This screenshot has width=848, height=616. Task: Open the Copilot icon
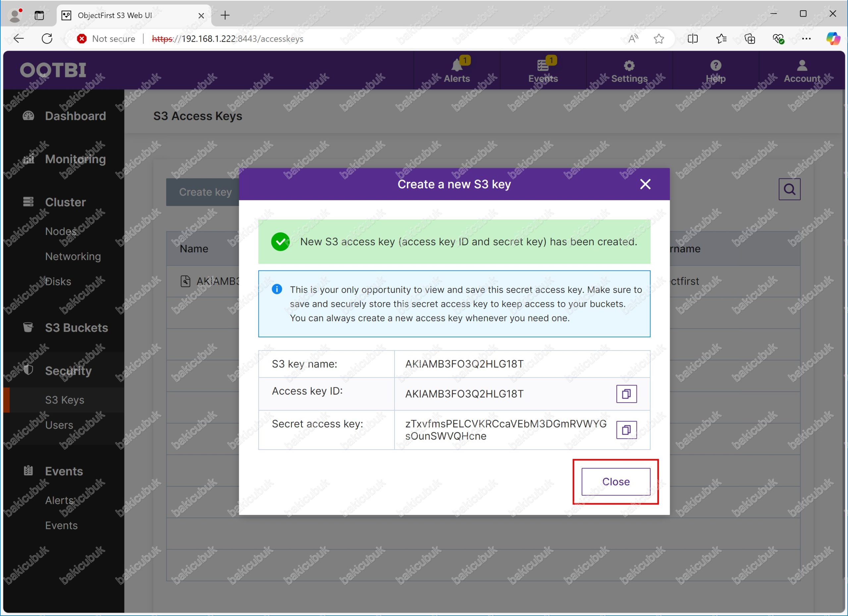833,38
